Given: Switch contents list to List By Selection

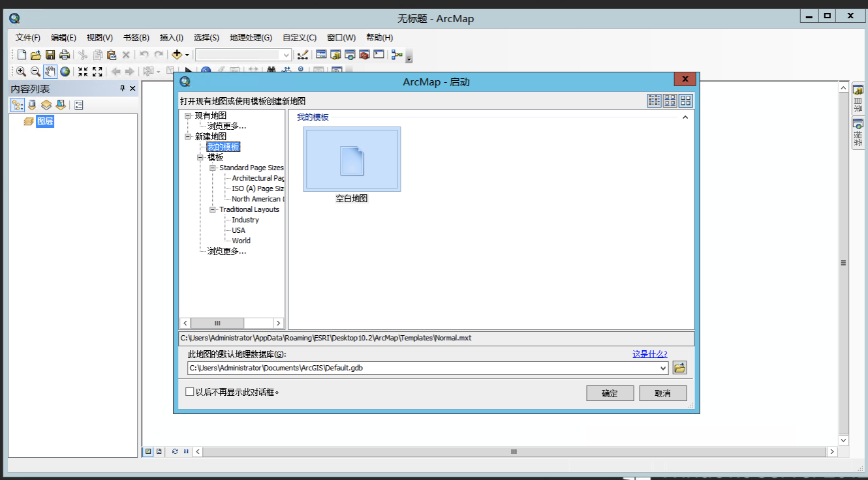Looking at the screenshot, I should tap(61, 105).
